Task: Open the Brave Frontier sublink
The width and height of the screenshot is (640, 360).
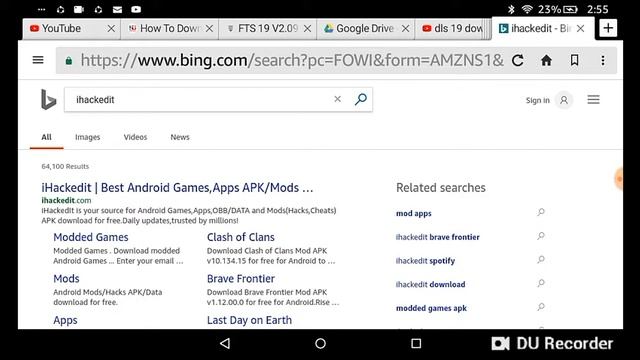Action: point(240,279)
